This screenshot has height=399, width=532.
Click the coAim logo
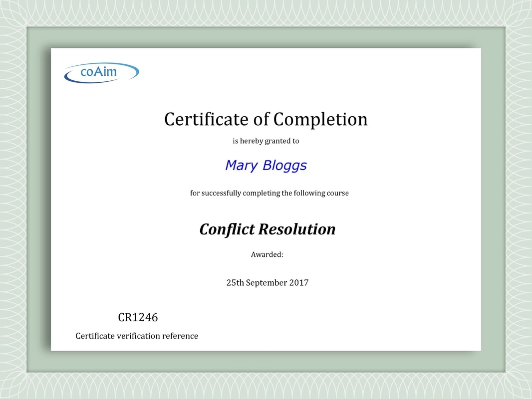101,72
